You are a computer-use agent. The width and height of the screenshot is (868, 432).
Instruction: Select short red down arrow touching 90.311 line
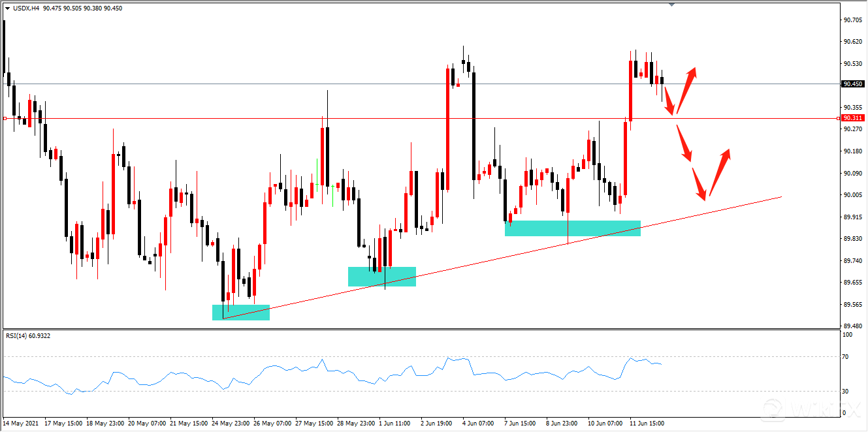(x=669, y=105)
